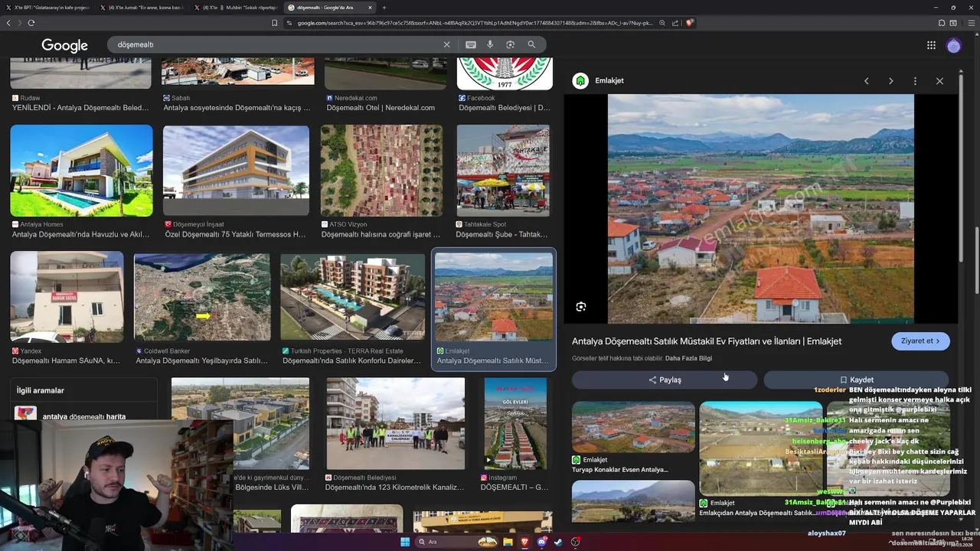Open the Turkish Properties TERRA Real Estate thumbnail
The image size is (980, 551).
pyautogui.click(x=352, y=297)
